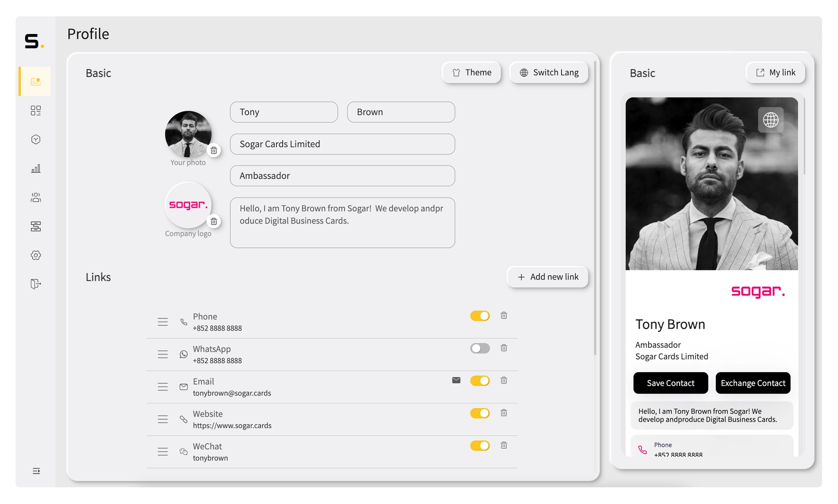Click the Add new link option

[548, 277]
